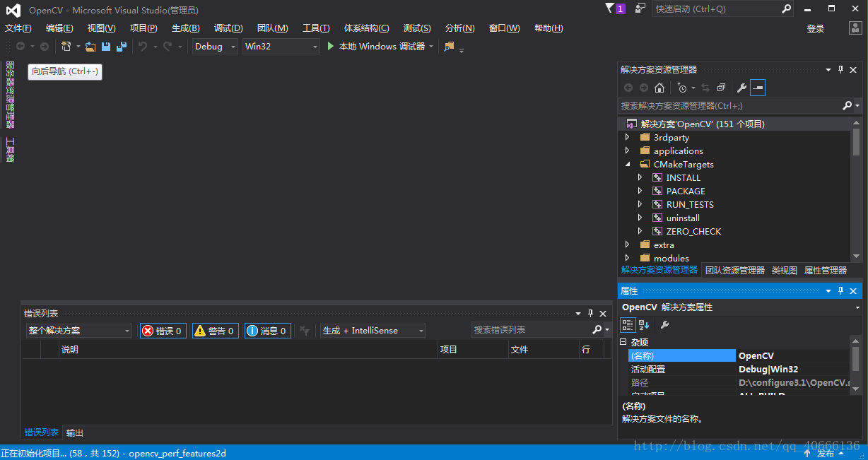Click the Solution Explorer vertical scrollbar
Viewport: 868px width, 460px height.
click(857, 190)
